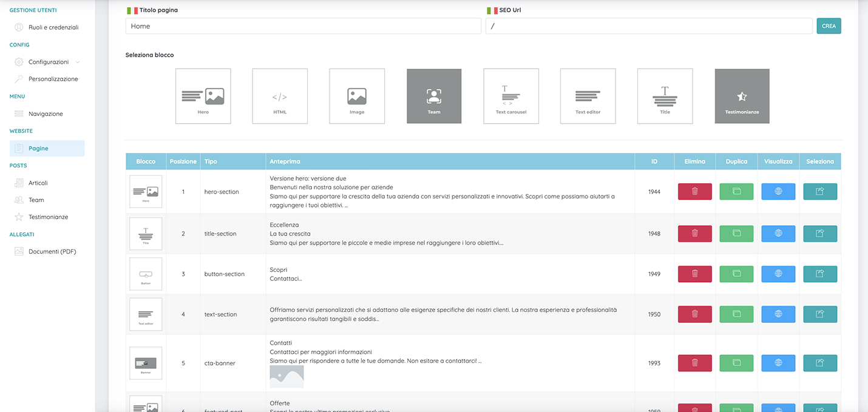Go to Articoli under Posts
The height and width of the screenshot is (412, 868).
tap(38, 183)
